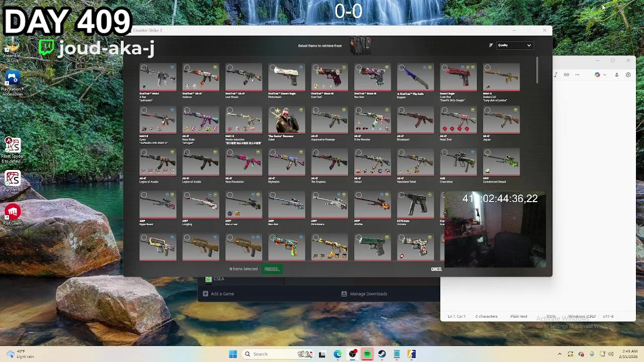Tick the selection circle on AK-47 Neon Rider
Viewport: 644px width, 362px height.
pos(187,111)
